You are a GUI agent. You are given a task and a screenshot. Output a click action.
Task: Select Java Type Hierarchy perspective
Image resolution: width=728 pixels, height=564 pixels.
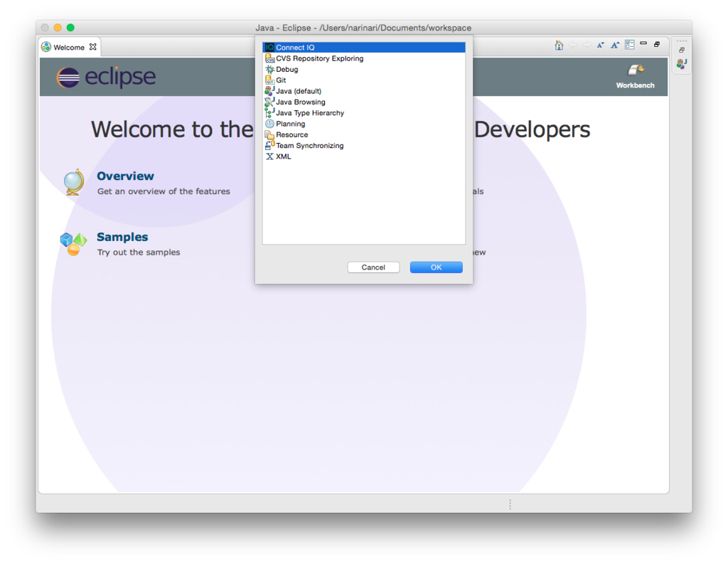(x=363, y=113)
